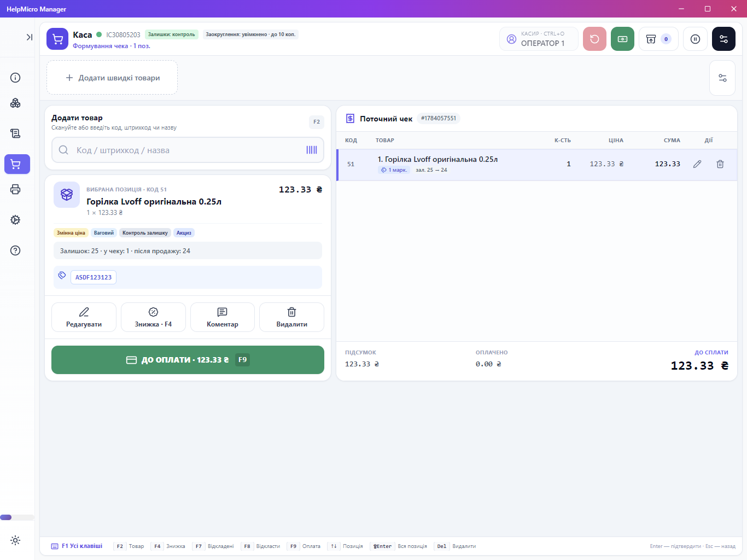Click the red return circular arrow button
Screen dimensions: 747x560
(x=594, y=39)
